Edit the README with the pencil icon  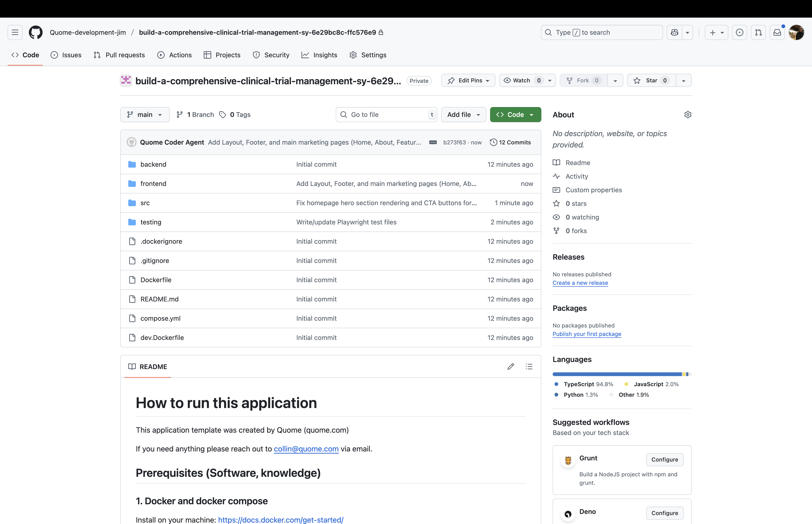[x=510, y=366]
